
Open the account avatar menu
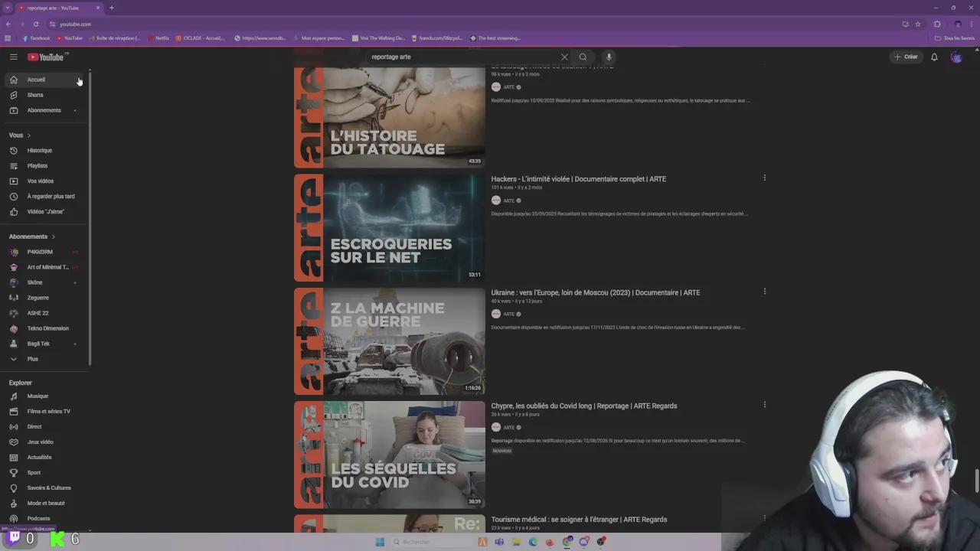[x=956, y=57]
